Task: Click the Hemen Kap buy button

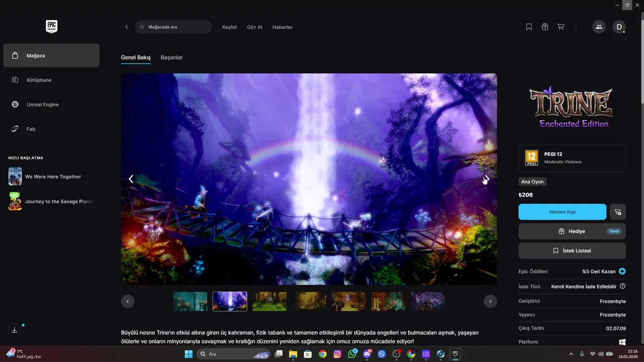Action: point(562,212)
